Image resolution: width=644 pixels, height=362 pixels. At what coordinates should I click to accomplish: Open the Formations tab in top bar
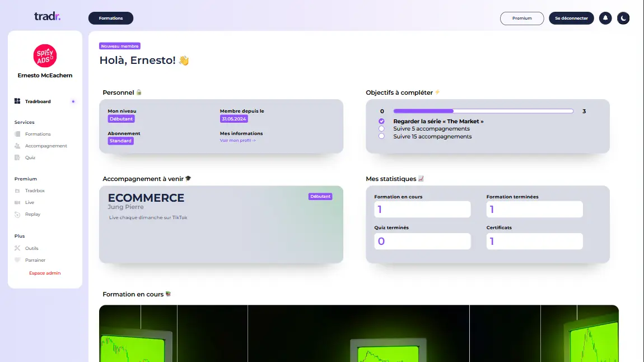pyautogui.click(x=111, y=18)
